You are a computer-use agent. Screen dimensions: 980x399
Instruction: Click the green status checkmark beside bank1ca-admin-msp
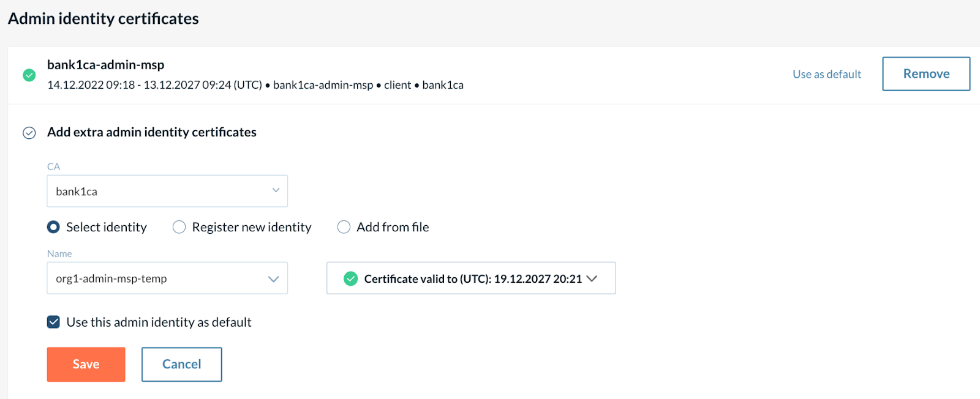pyautogui.click(x=29, y=75)
